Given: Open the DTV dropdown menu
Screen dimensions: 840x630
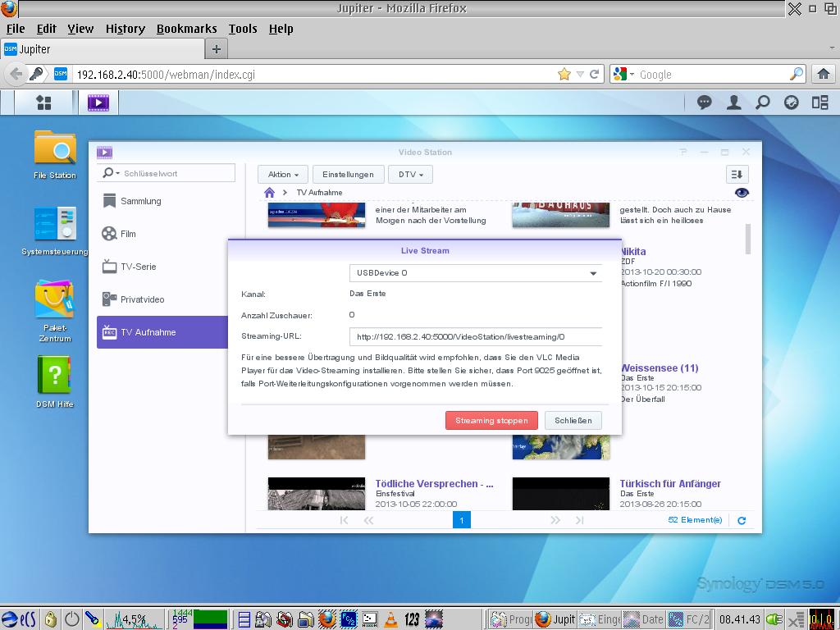Looking at the screenshot, I should (x=410, y=174).
